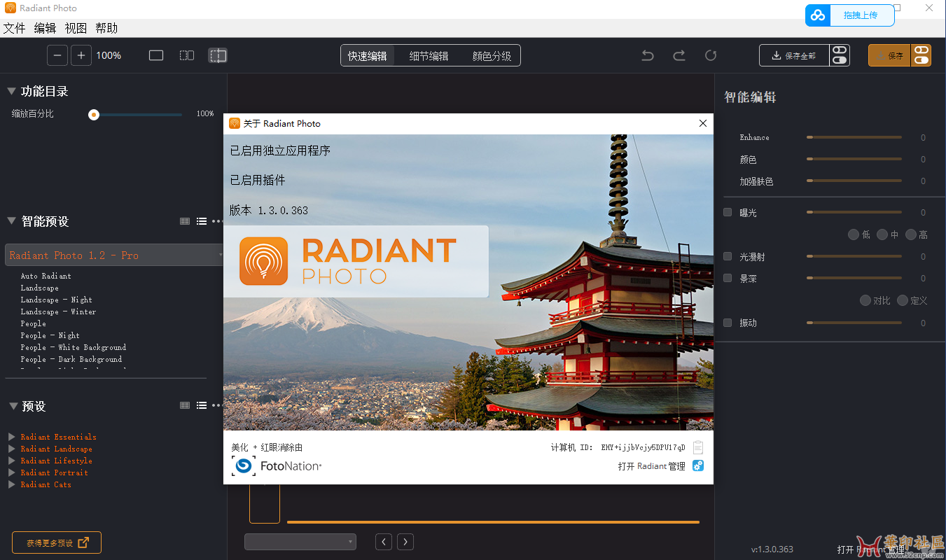Expand Radiant Essentials preset group

(x=12, y=437)
